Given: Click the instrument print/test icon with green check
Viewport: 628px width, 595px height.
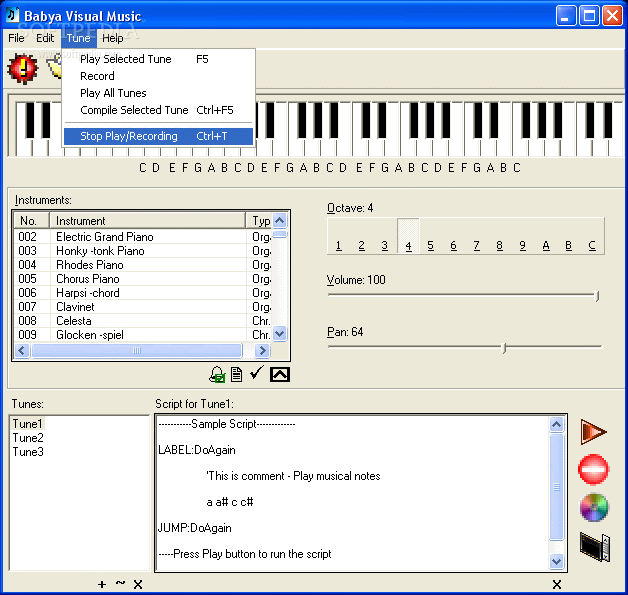Looking at the screenshot, I should tap(217, 375).
